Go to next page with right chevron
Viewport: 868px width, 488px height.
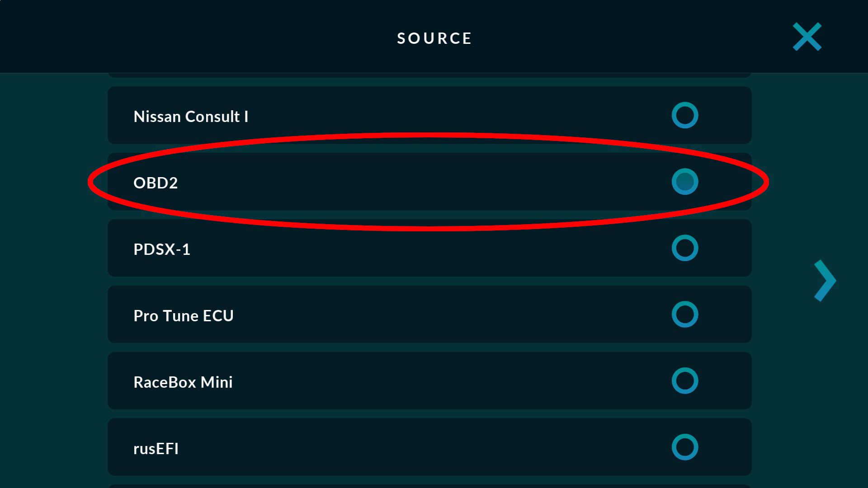click(x=825, y=281)
